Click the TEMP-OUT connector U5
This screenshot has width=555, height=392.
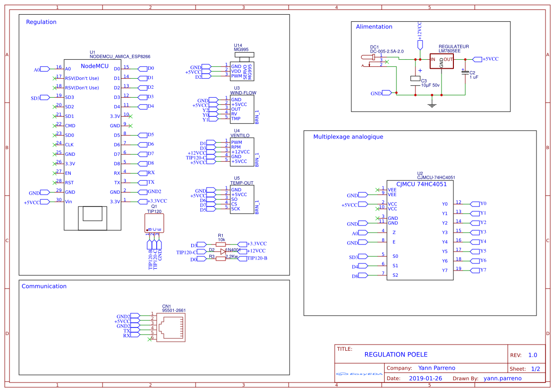(x=242, y=198)
